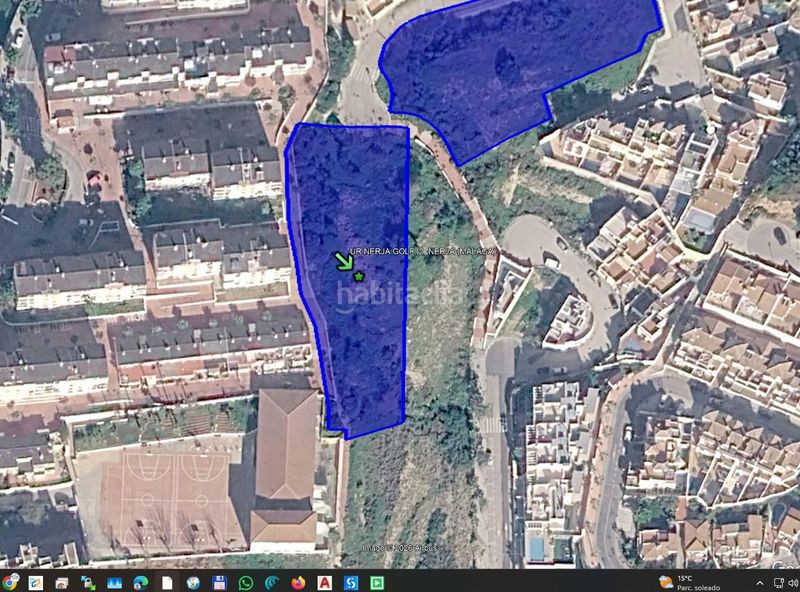This screenshot has width=800, height=592.
Task: Launch Microsoft Edge from the taskbar
Action: [x=141, y=582]
